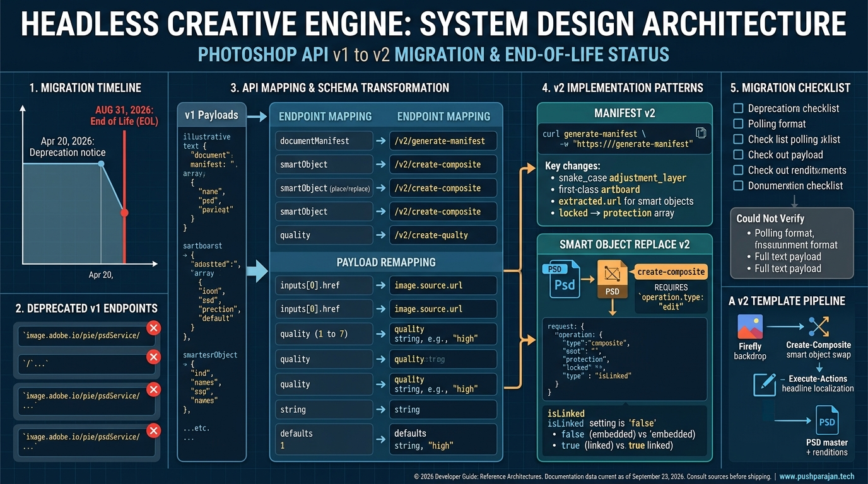This screenshot has height=484, width=868.
Task: Click the copy icon in MANIFEST v2 code box
Action: click(x=700, y=133)
